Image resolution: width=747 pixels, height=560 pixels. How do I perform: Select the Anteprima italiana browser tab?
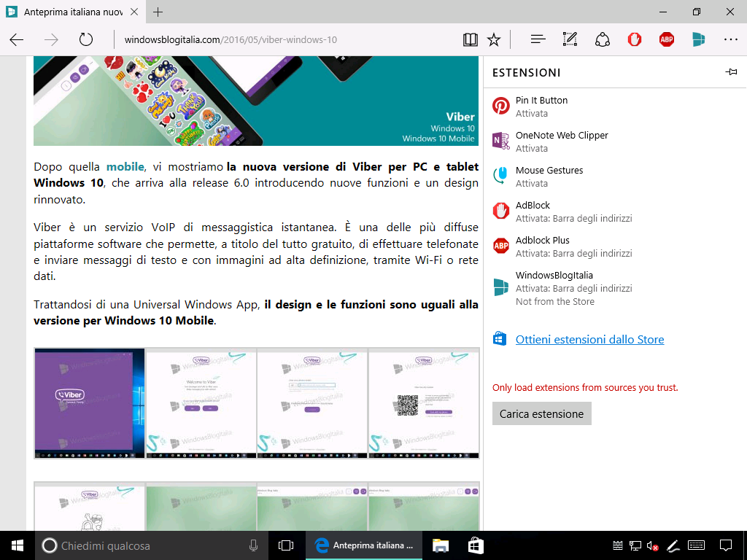tap(71, 12)
